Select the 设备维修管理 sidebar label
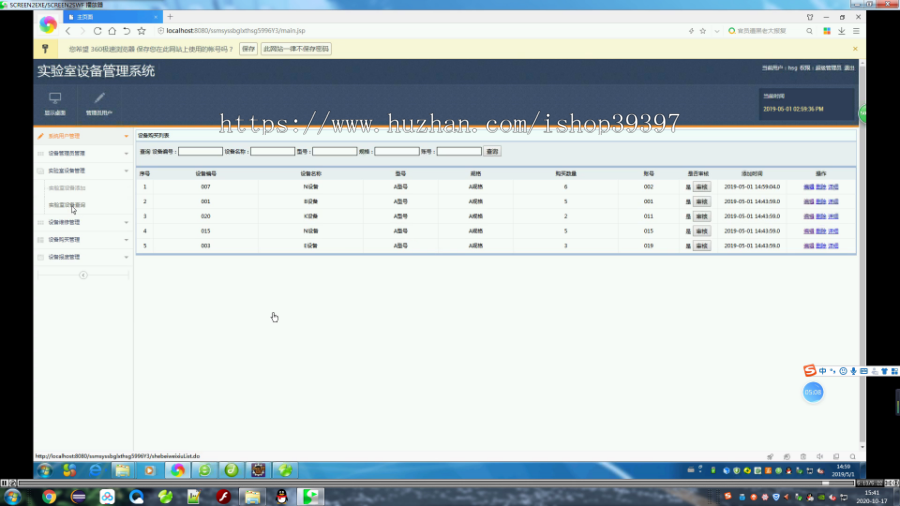Viewport: 900px width, 506px height. click(x=64, y=223)
